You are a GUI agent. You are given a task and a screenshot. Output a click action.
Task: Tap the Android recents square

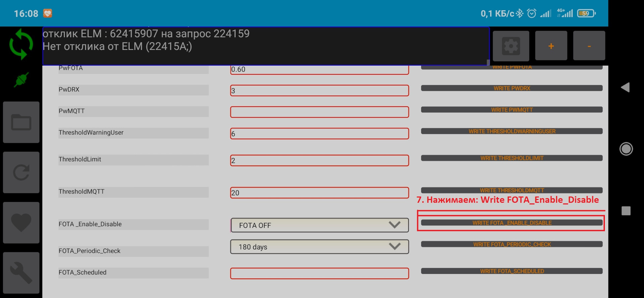[626, 211]
